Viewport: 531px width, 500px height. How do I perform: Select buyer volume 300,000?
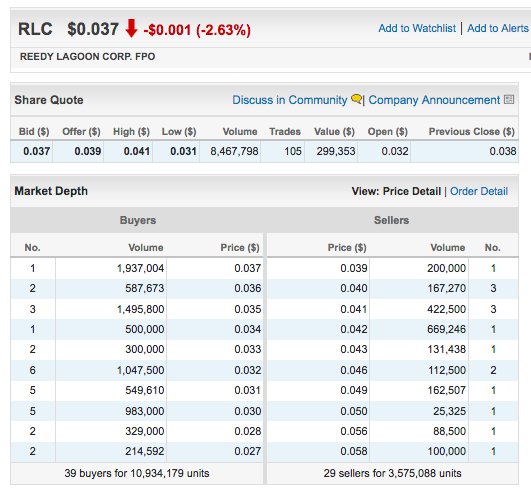click(145, 349)
